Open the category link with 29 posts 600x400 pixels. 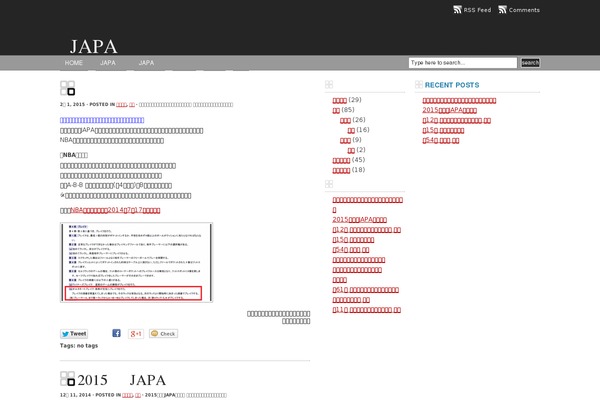tap(339, 100)
